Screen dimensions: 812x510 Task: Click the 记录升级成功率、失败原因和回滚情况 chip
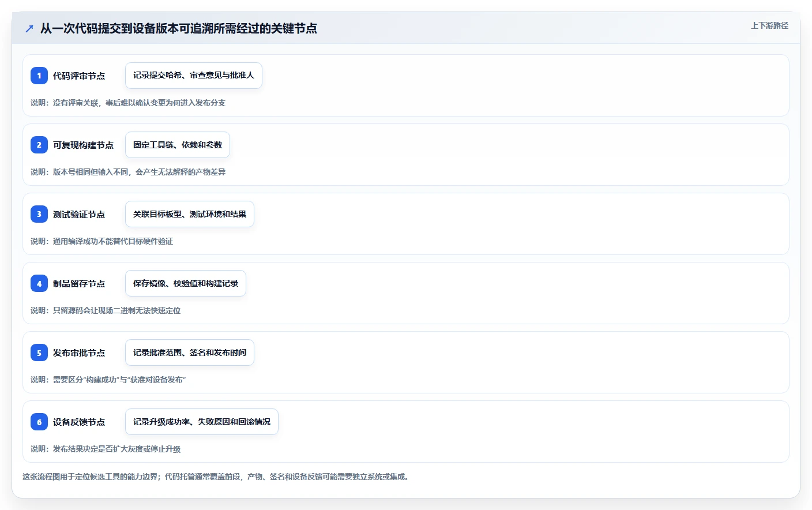(x=202, y=422)
